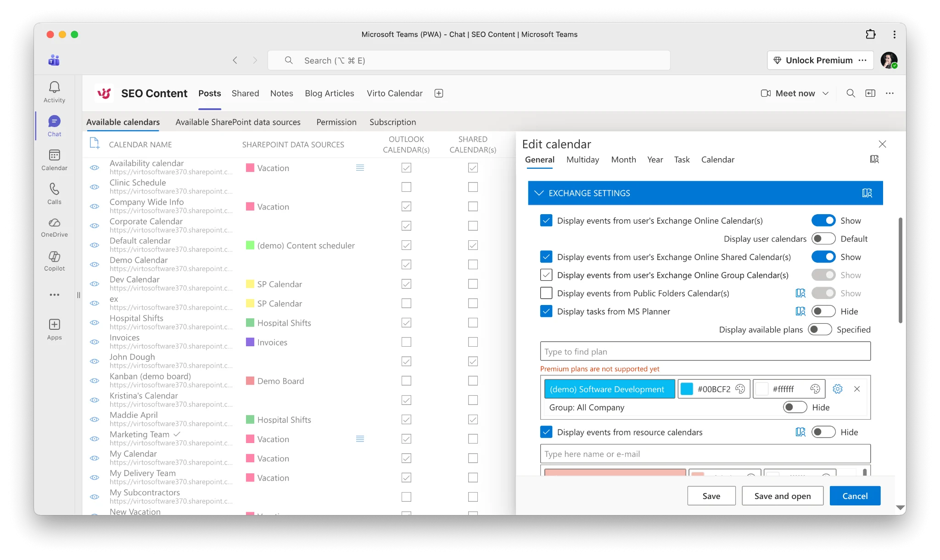Open OneDrive in the sidebar
The height and width of the screenshot is (560, 940).
tap(54, 228)
